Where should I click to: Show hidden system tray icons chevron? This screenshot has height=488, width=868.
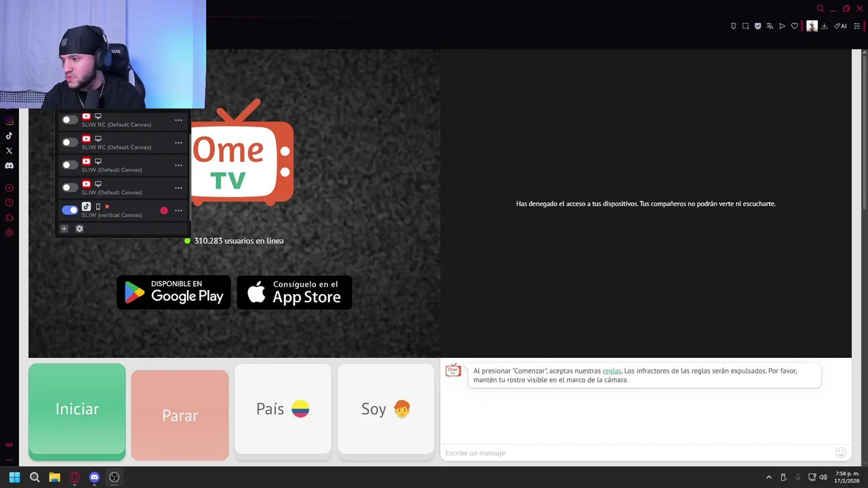pos(768,477)
